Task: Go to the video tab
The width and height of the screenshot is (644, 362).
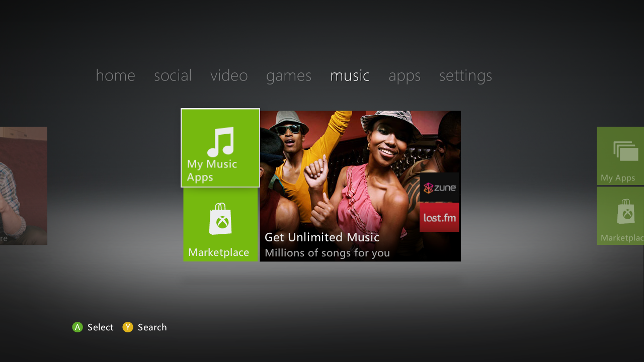Action: 229,75
